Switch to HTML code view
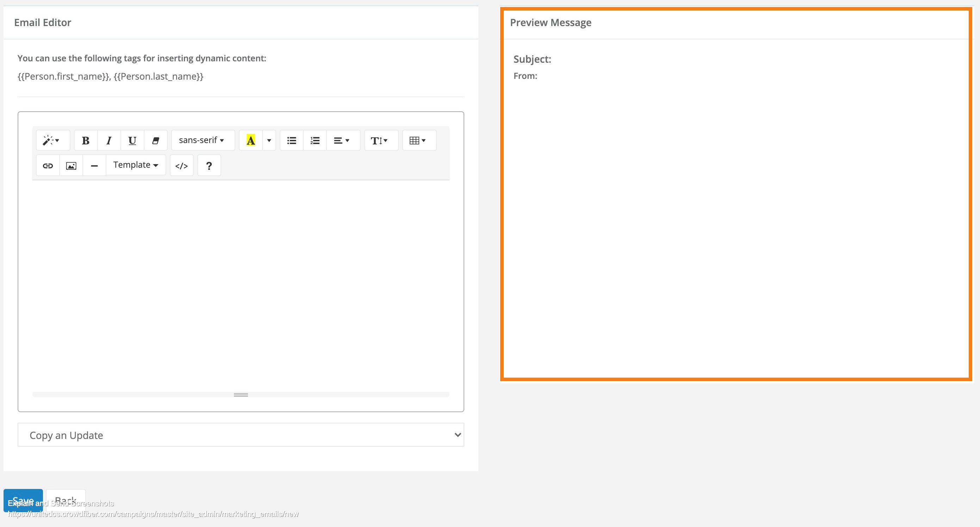 [x=181, y=165]
